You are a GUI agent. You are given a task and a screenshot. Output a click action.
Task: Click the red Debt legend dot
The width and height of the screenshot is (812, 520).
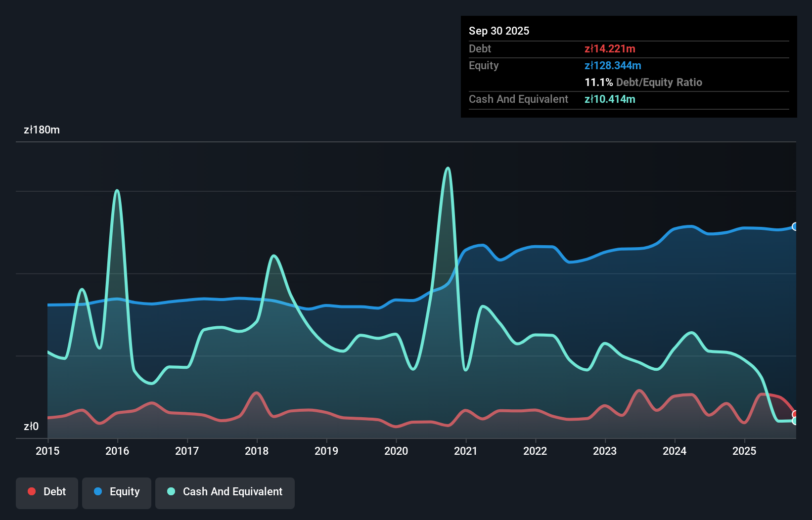point(32,491)
